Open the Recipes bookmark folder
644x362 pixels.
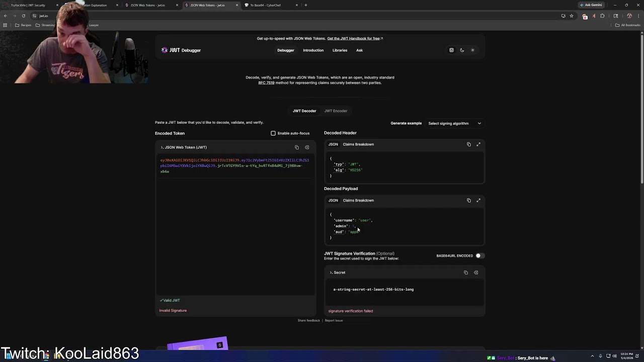(23, 25)
